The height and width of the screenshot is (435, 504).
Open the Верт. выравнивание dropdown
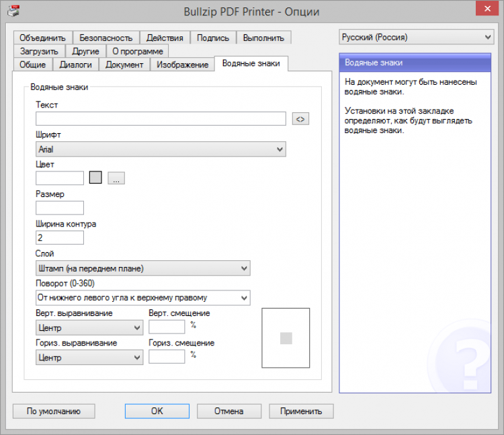pos(89,327)
